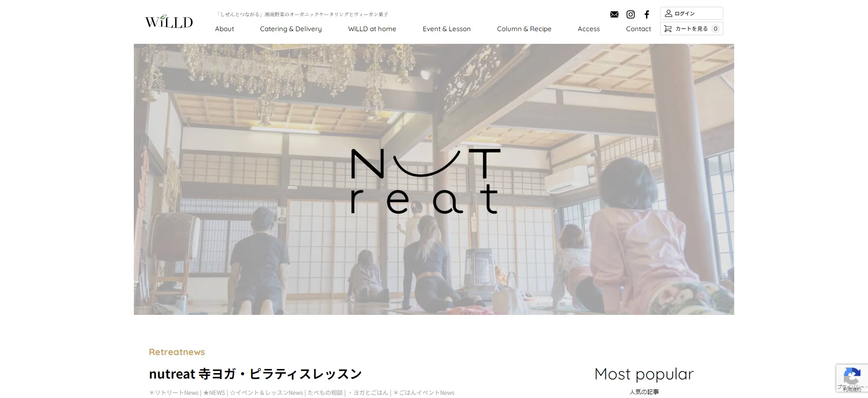The width and height of the screenshot is (868, 398).
Task: Select イベント＆レッスンNews category link
Action: point(266,393)
